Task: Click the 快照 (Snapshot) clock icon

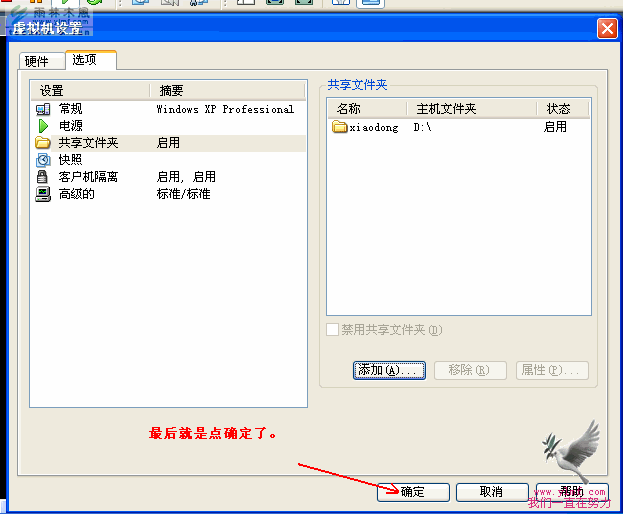Action: click(x=43, y=160)
